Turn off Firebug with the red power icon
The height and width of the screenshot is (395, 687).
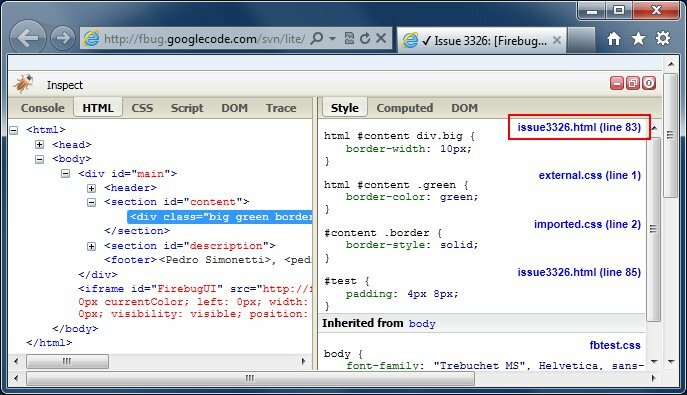point(649,83)
